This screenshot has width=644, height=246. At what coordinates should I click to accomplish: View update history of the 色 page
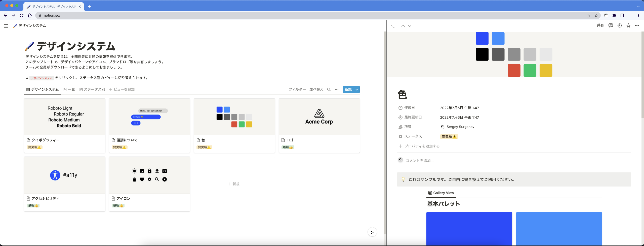pos(619,25)
